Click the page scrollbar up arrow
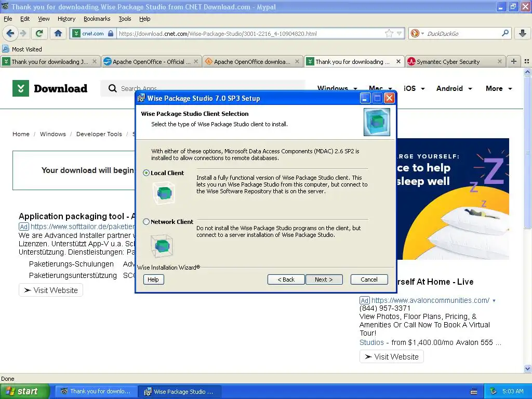This screenshot has height=399, width=532. 527,72
